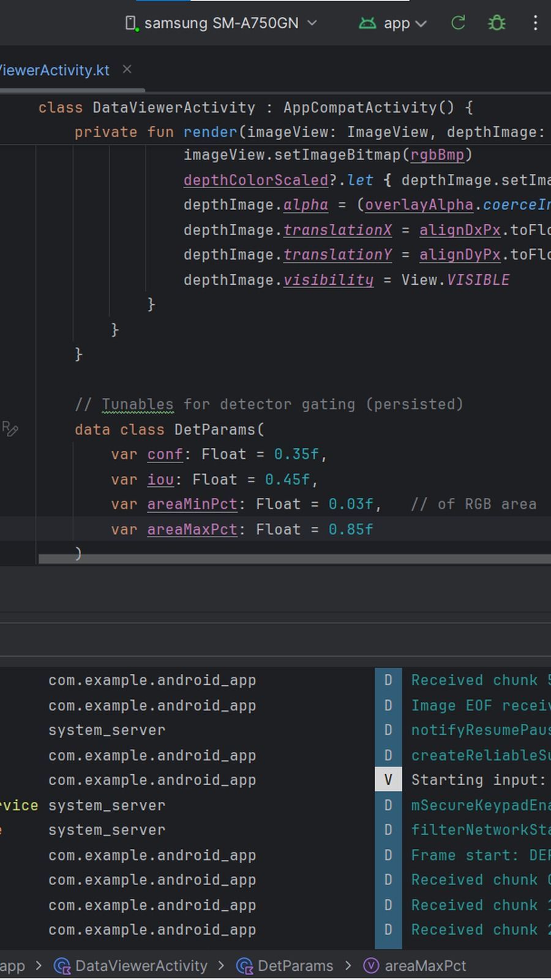The height and width of the screenshot is (980, 551).
Task: Close the ViewerActivity.kt tab
Action: (x=127, y=70)
